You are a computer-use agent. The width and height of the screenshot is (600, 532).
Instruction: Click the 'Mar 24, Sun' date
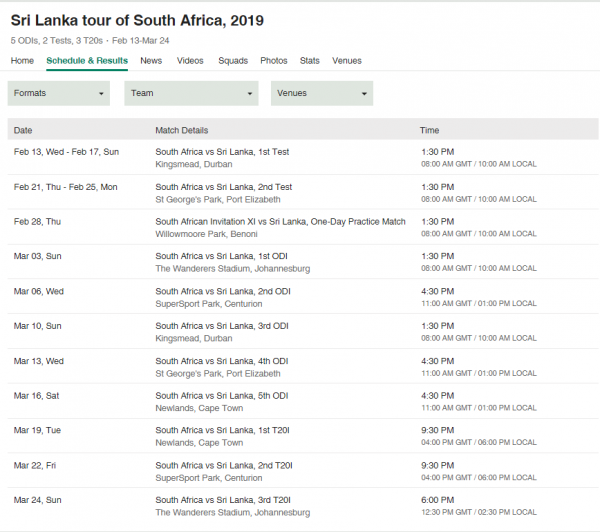click(x=38, y=500)
